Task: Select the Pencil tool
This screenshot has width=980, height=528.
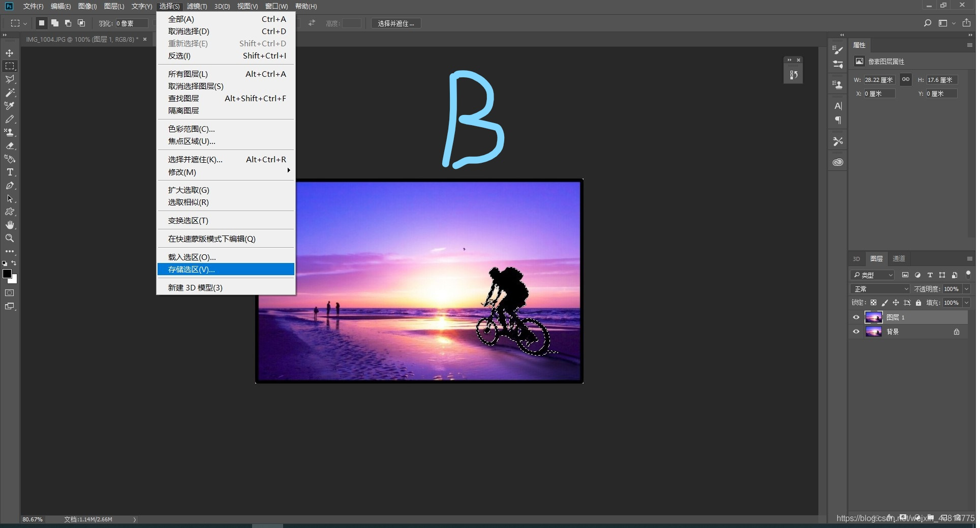Action: pos(10,119)
